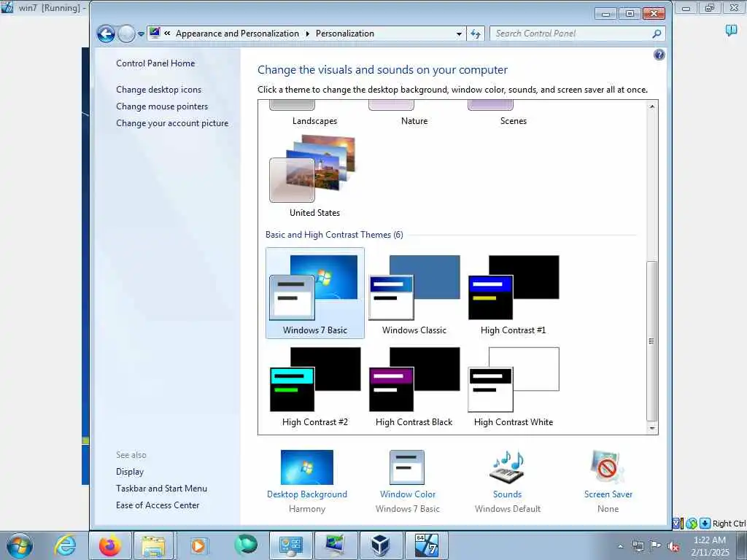Image resolution: width=747 pixels, height=560 pixels.
Task: Open VirtualBox cube taskbar icon
Action: [380, 545]
